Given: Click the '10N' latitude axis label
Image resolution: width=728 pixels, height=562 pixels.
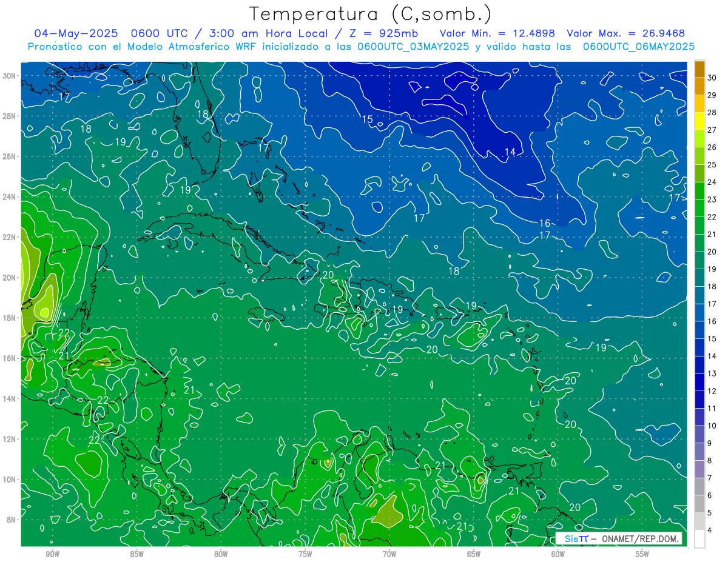Looking at the screenshot, I should (x=10, y=480).
